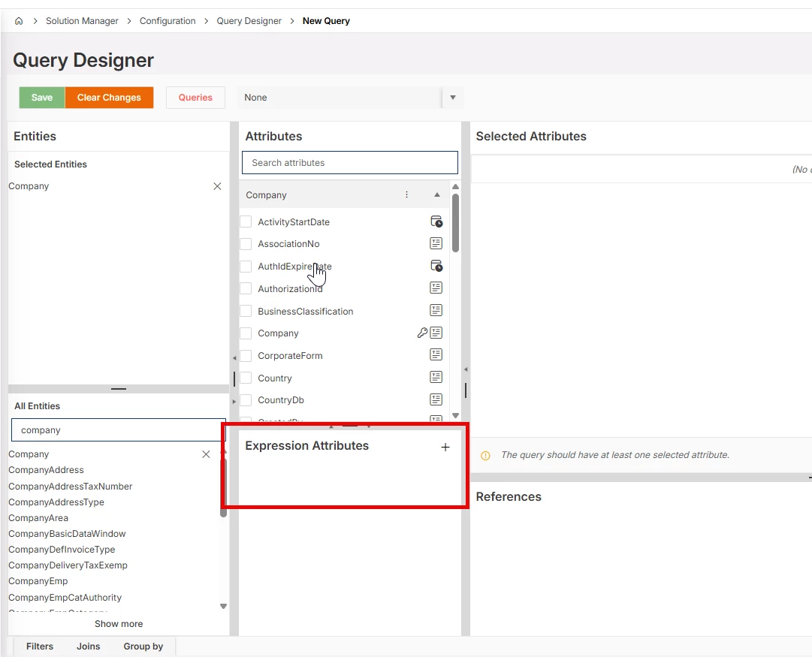Image resolution: width=812 pixels, height=657 pixels.
Task: Click the X icon beside Company in All Entities
Action: pyautogui.click(x=206, y=454)
